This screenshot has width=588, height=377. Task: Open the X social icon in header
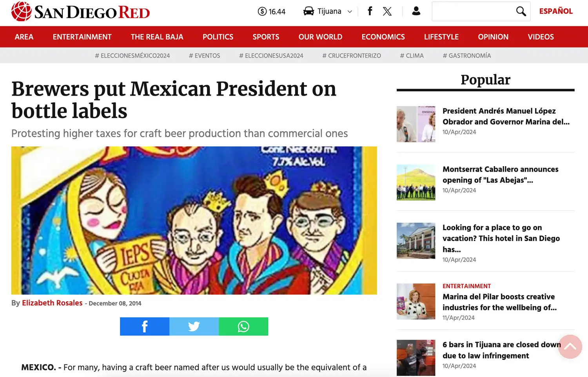click(387, 11)
